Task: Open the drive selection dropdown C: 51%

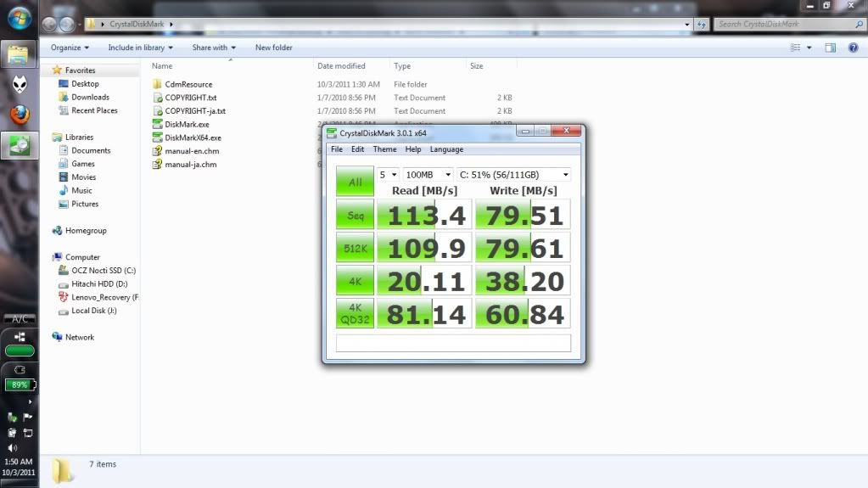Action: (x=513, y=175)
